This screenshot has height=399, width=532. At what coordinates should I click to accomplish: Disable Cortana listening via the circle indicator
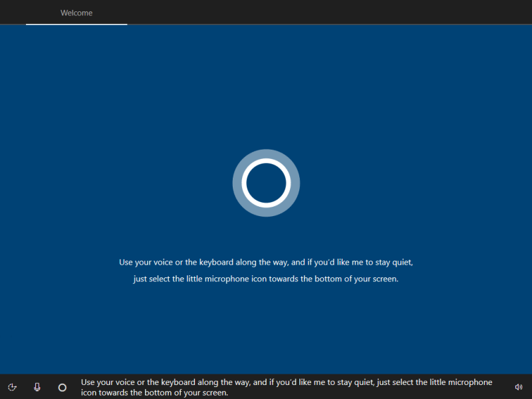point(62,387)
